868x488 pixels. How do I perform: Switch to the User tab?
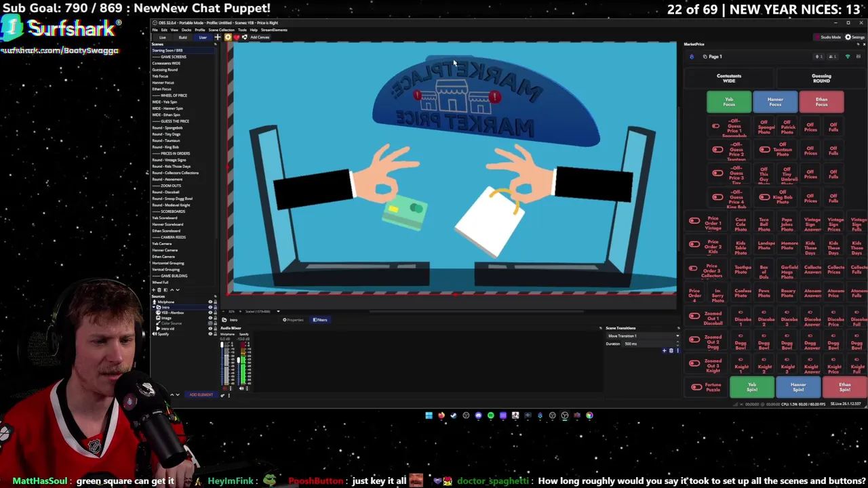pos(203,37)
